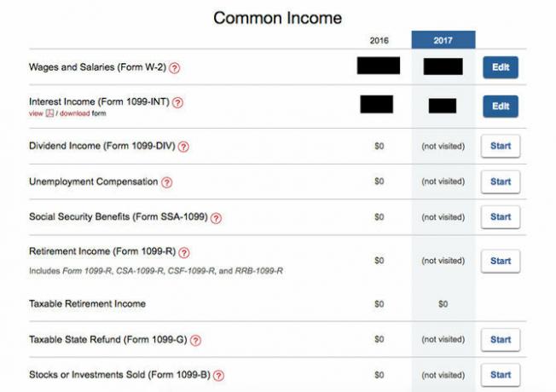Edit the Interest Income entry
556x392 pixels.
pyautogui.click(x=501, y=107)
